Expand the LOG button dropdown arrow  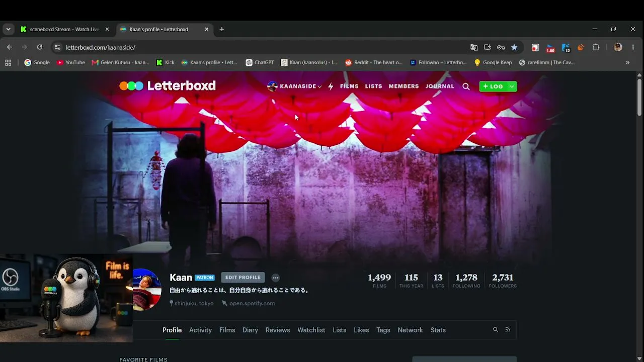coord(512,86)
